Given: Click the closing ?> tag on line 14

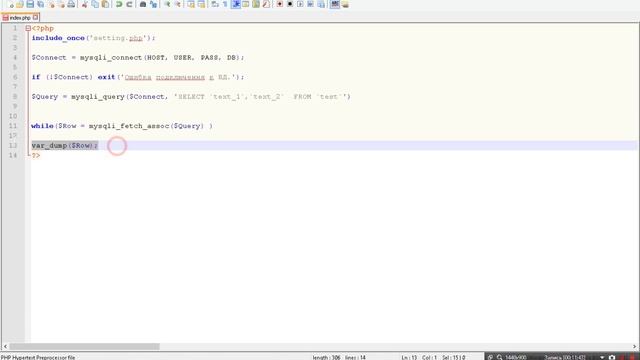Looking at the screenshot, I should (x=36, y=156).
